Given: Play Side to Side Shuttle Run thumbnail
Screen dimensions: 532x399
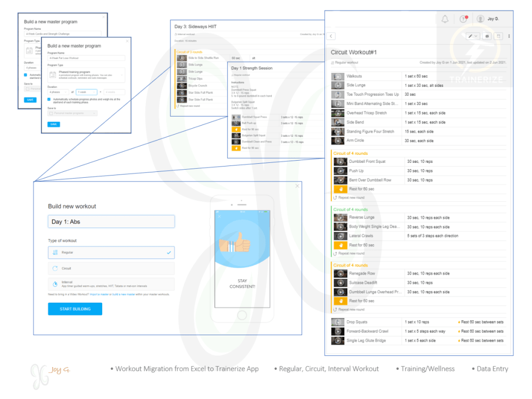Looking at the screenshot, I should (x=182, y=58).
